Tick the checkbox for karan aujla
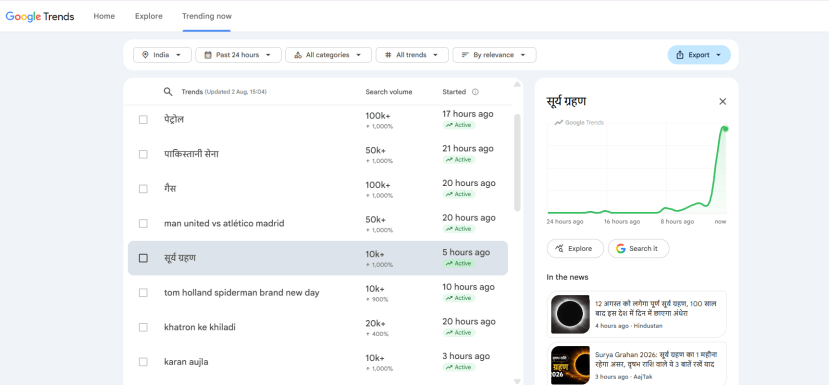Image resolution: width=829 pixels, height=385 pixels. (143, 362)
